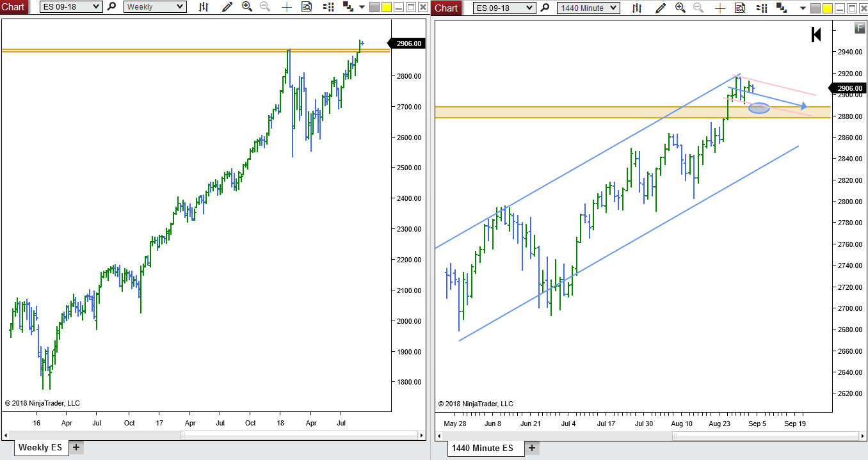Viewport: 868px width, 460px height.
Task: Open the 1440 Minute interval dropdown
Action: 588,8
